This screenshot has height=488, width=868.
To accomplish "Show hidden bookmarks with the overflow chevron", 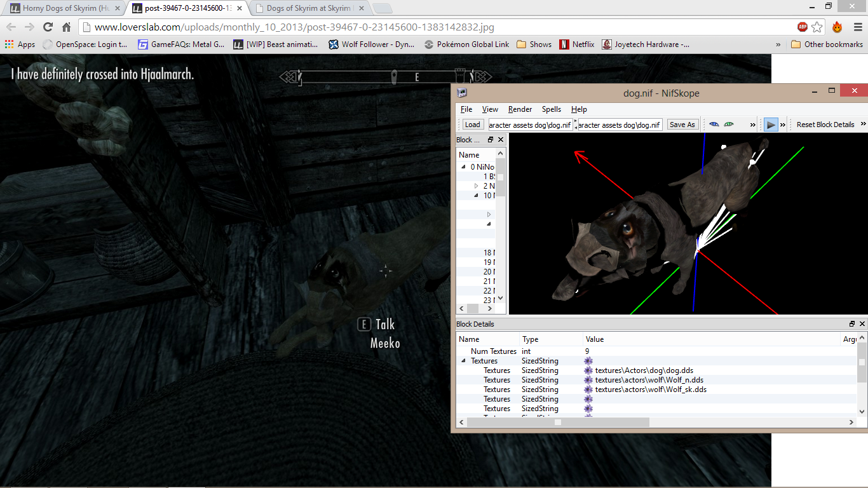I will (778, 44).
